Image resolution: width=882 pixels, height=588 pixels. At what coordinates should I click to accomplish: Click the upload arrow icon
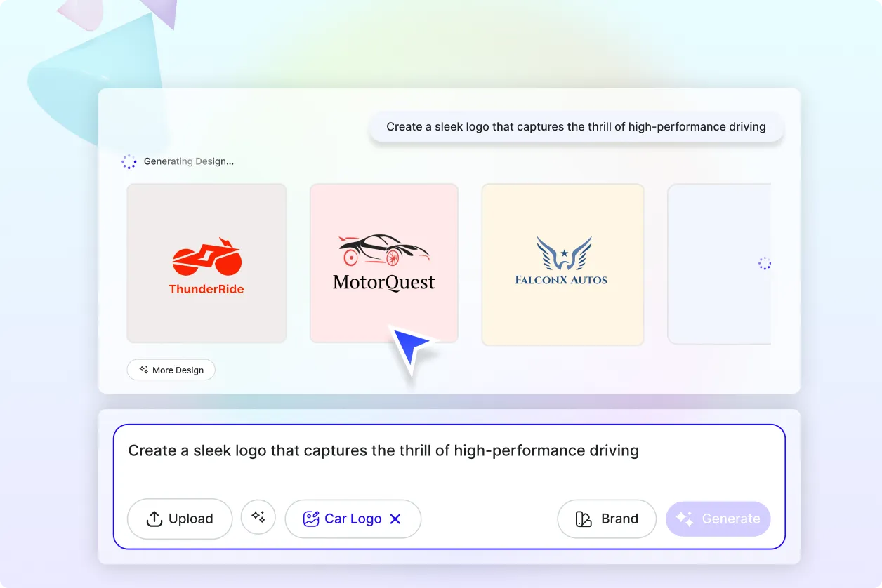154,519
